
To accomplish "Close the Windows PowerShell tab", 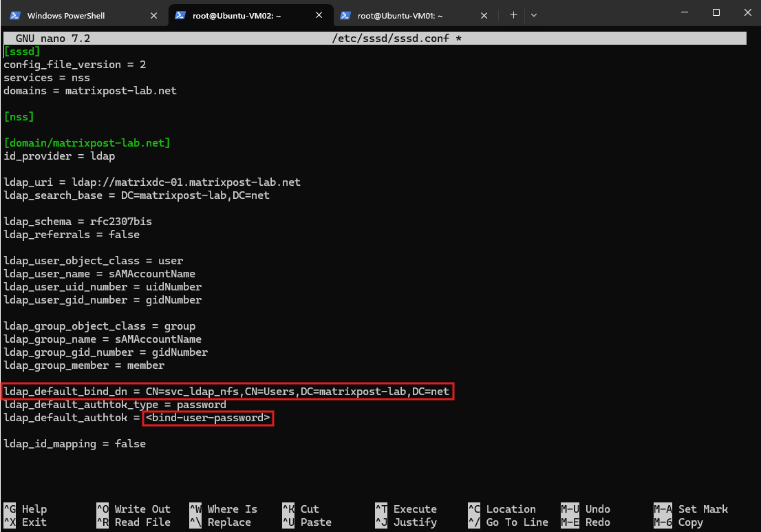I will point(154,16).
